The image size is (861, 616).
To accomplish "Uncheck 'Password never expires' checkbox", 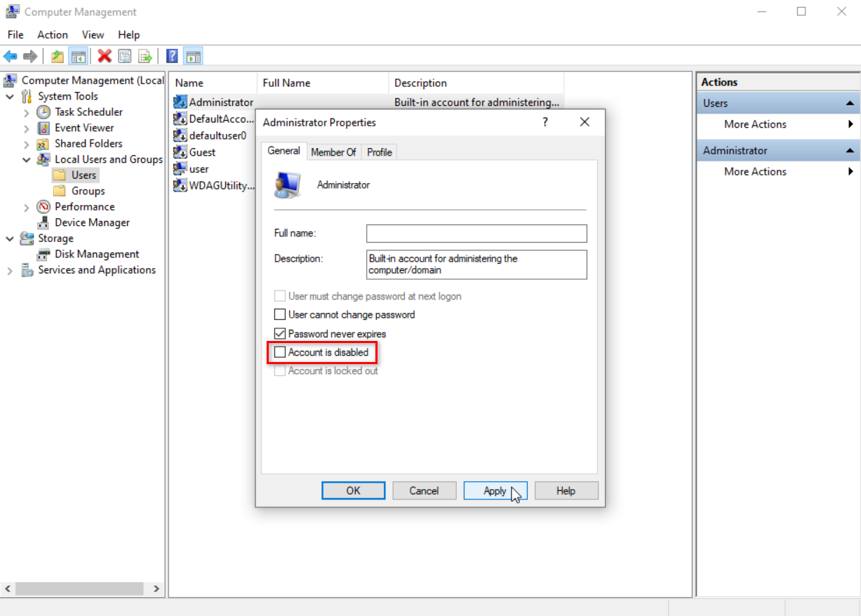I will (x=280, y=334).
